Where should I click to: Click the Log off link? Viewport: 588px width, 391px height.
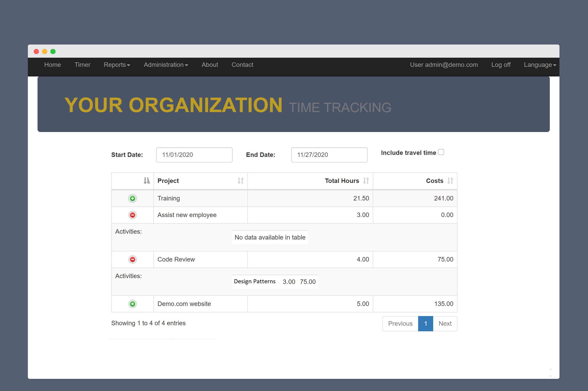(x=501, y=65)
